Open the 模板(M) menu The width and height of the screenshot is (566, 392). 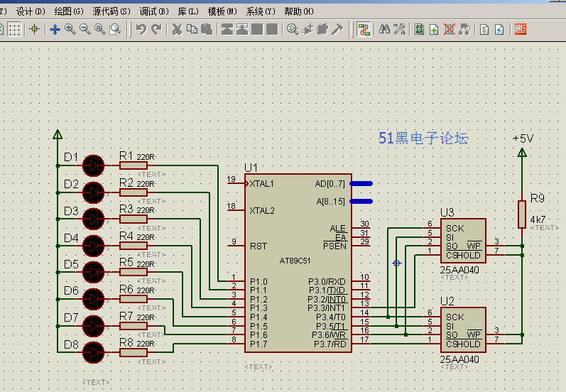tap(222, 11)
